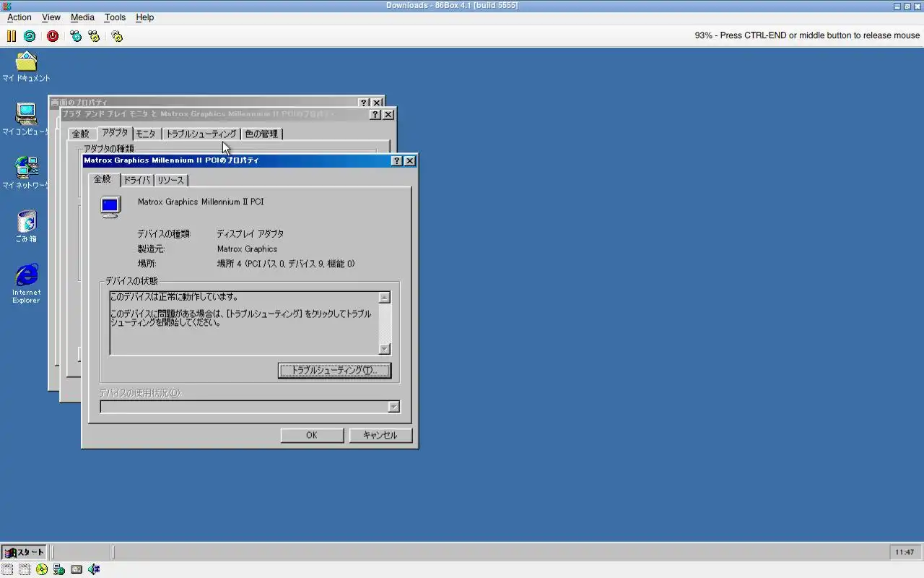Click the red power shutdown toolbar icon
Image resolution: width=924 pixels, height=578 pixels.
(x=53, y=35)
